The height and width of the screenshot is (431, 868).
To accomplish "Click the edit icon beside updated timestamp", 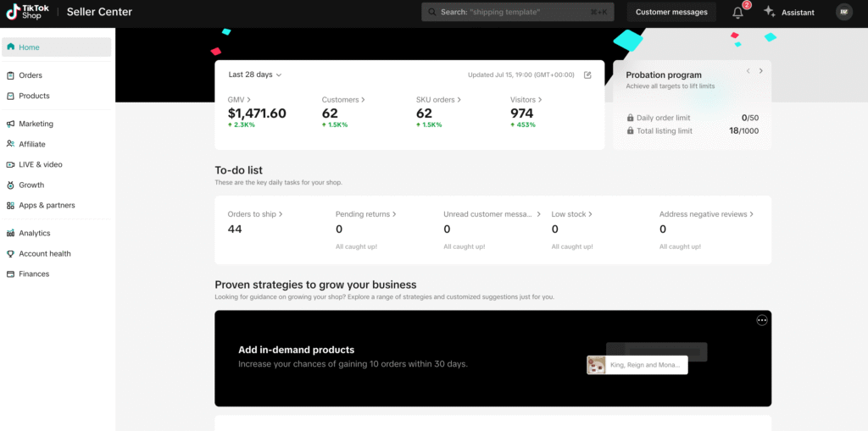I will pyautogui.click(x=587, y=75).
